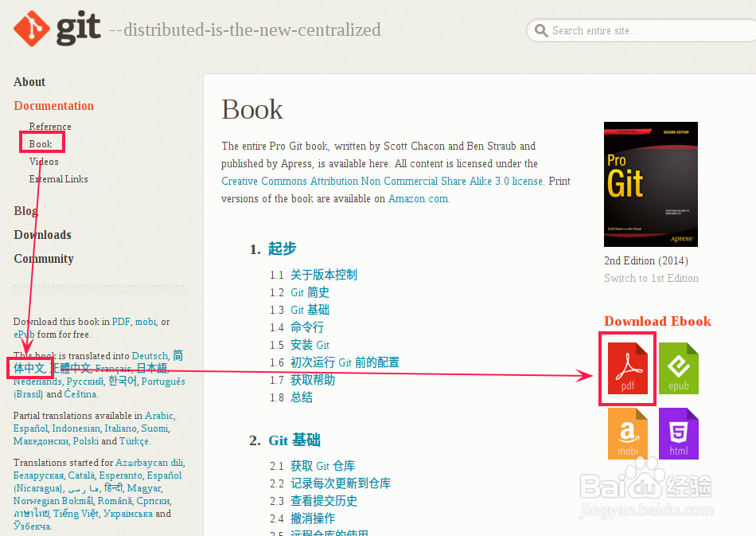
Task: Open the html ebook icon
Action: tap(680, 433)
